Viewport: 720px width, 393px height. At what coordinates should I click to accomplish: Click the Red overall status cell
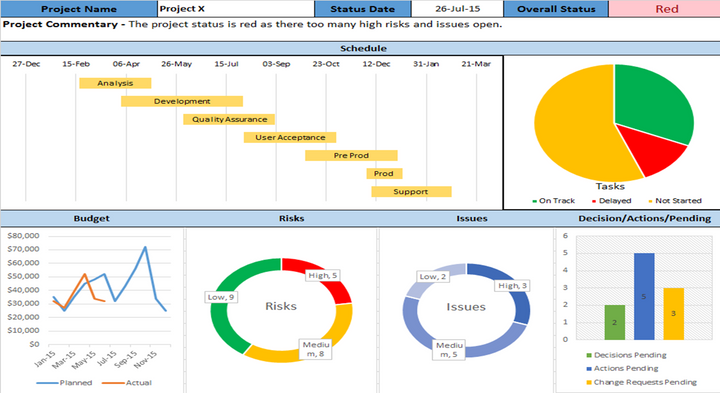(x=664, y=9)
